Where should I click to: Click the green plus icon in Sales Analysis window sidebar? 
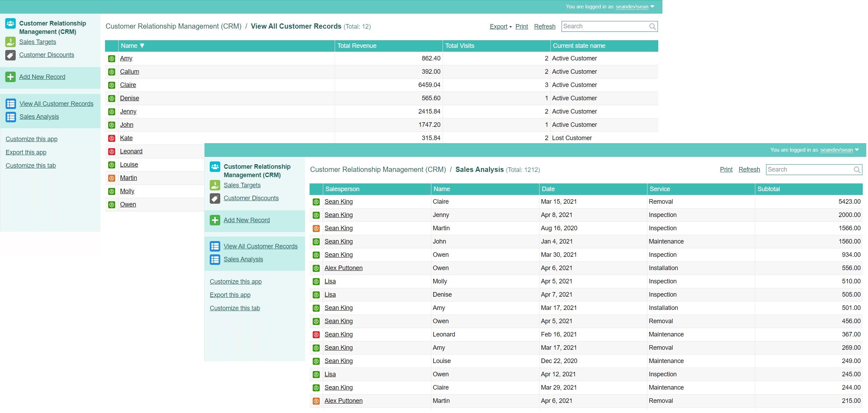pyautogui.click(x=215, y=220)
